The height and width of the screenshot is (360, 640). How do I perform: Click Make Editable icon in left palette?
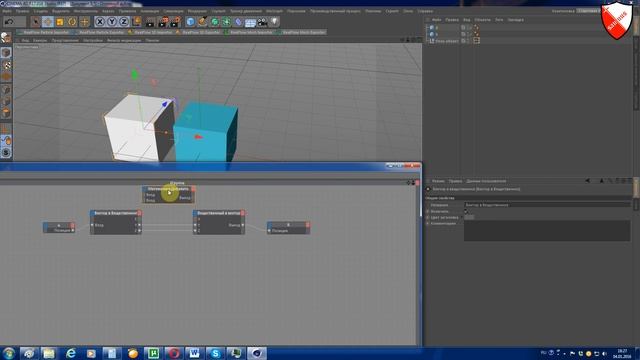coord(6,38)
